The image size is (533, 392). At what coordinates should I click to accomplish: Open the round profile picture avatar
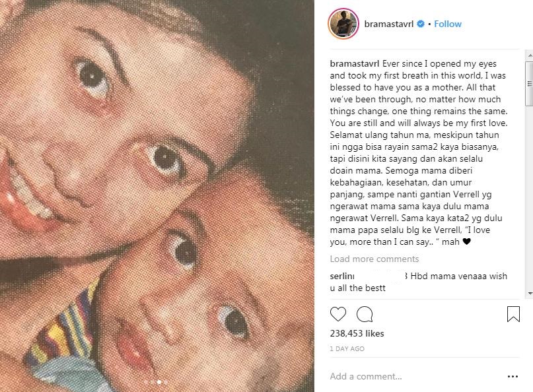pyautogui.click(x=343, y=24)
